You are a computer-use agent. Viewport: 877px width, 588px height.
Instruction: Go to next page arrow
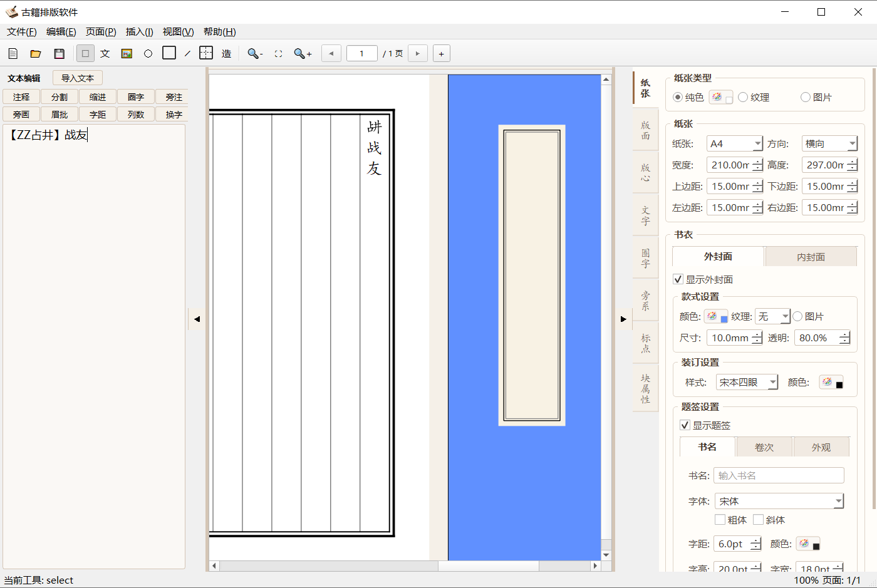(418, 54)
